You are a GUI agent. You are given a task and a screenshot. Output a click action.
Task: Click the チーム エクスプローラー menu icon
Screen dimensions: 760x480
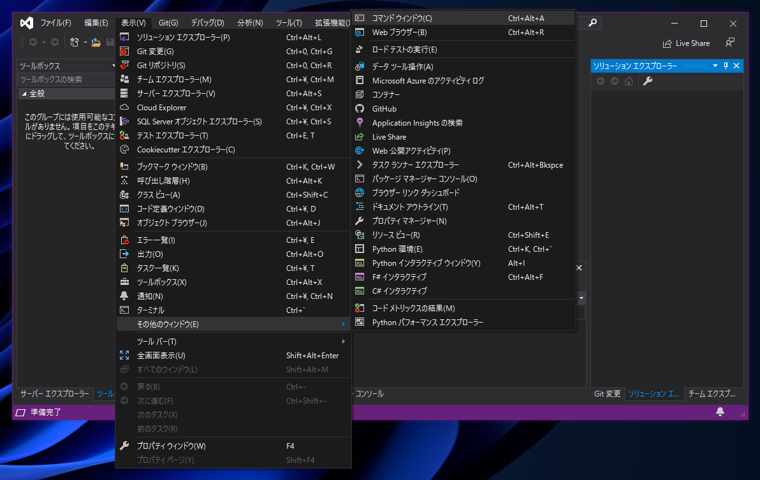point(125,80)
